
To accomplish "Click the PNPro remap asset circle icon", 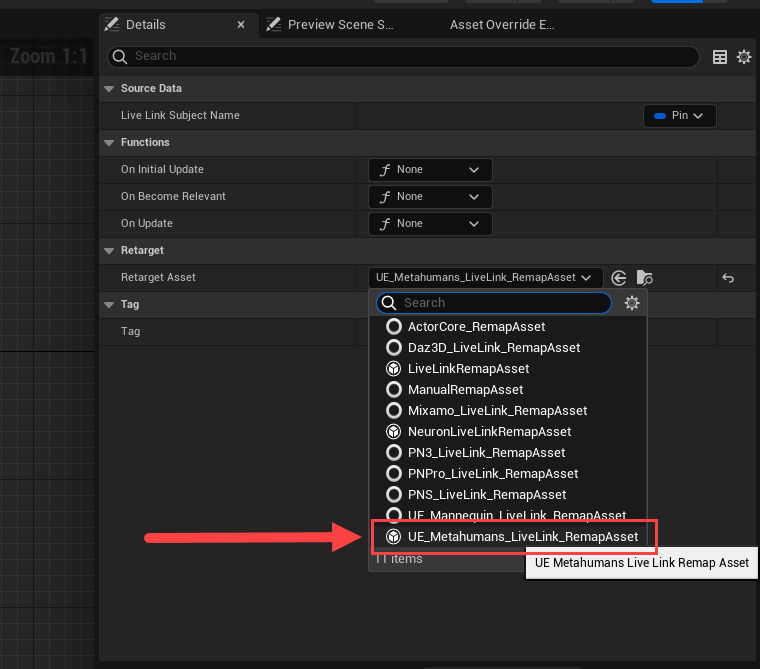I will point(394,474).
